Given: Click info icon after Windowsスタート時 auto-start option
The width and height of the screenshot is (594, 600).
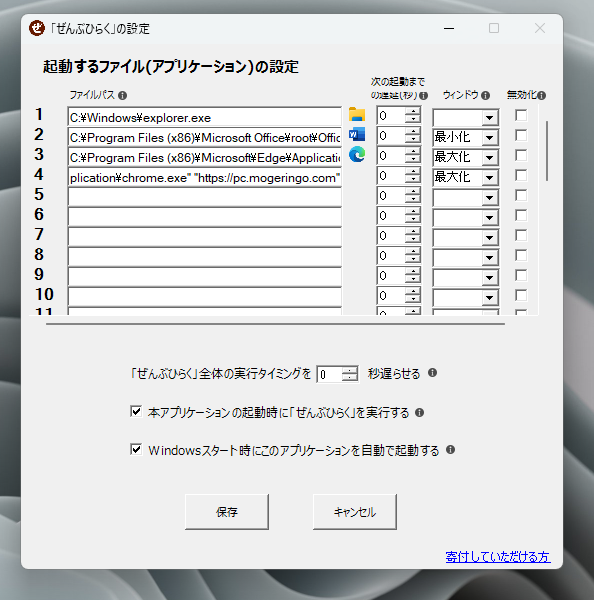Looking at the screenshot, I should 450,450.
